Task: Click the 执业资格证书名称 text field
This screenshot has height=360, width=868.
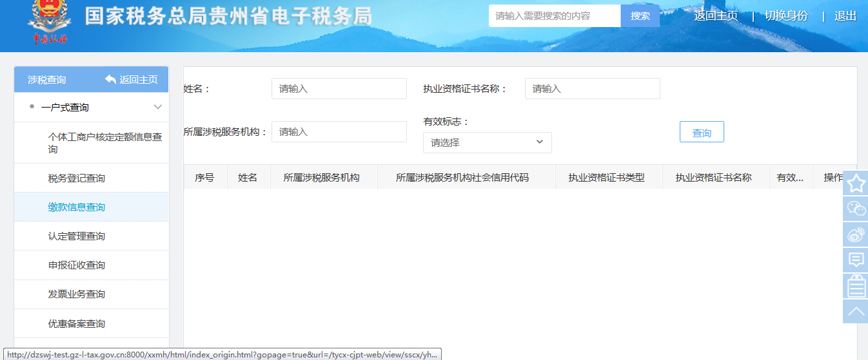Action: [x=592, y=89]
